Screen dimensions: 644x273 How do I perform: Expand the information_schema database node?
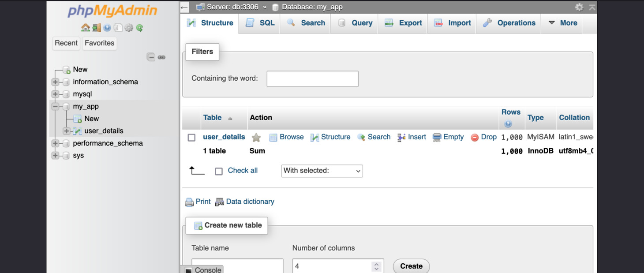click(55, 82)
